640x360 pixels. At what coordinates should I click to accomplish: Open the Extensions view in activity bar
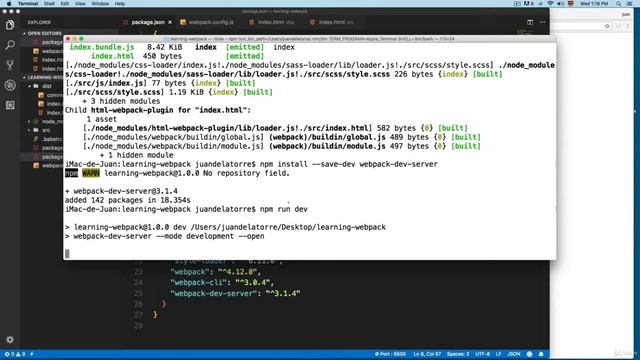click(10, 105)
